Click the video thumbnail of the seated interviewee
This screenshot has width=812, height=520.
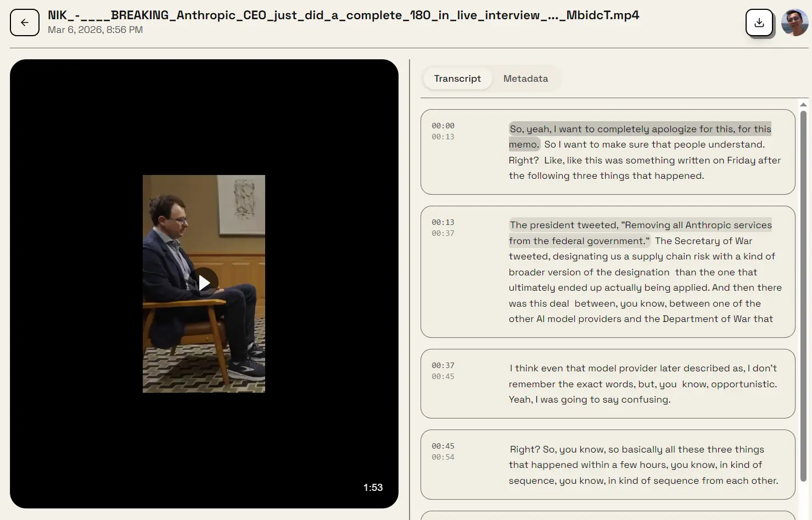(204, 284)
